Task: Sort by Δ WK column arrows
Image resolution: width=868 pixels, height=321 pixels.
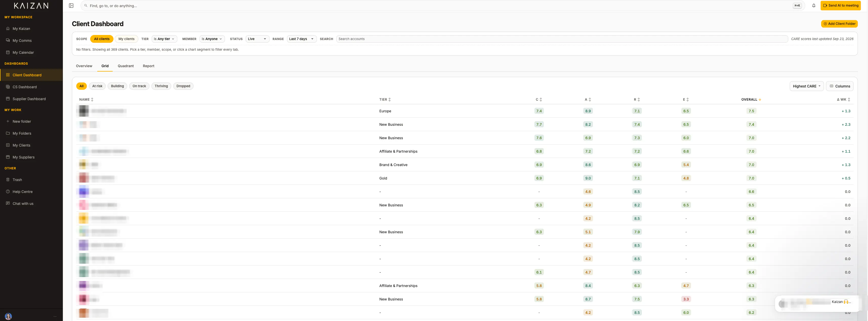Action: (x=849, y=99)
